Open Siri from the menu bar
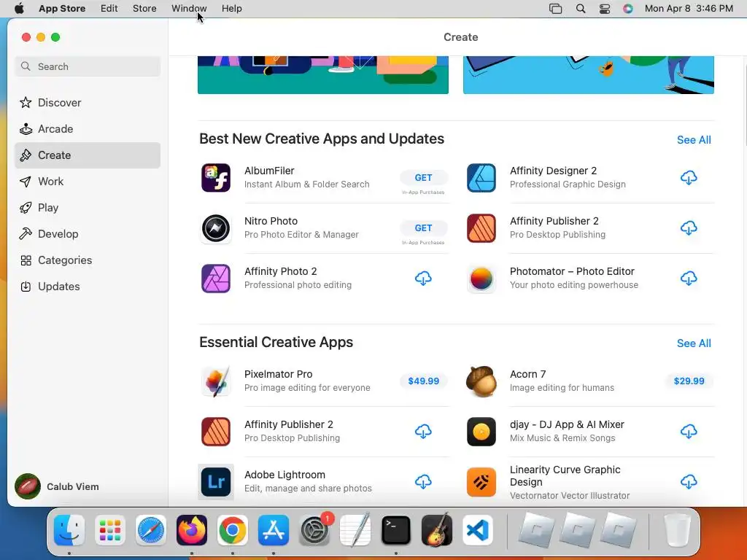The height and width of the screenshot is (560, 747). [628, 9]
